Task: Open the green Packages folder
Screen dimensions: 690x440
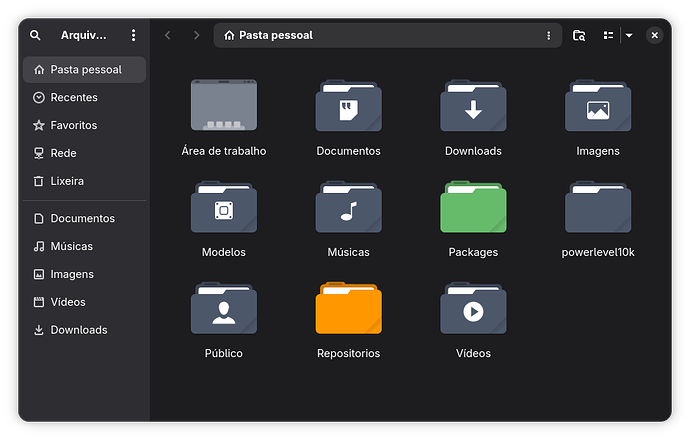Action: pos(473,208)
